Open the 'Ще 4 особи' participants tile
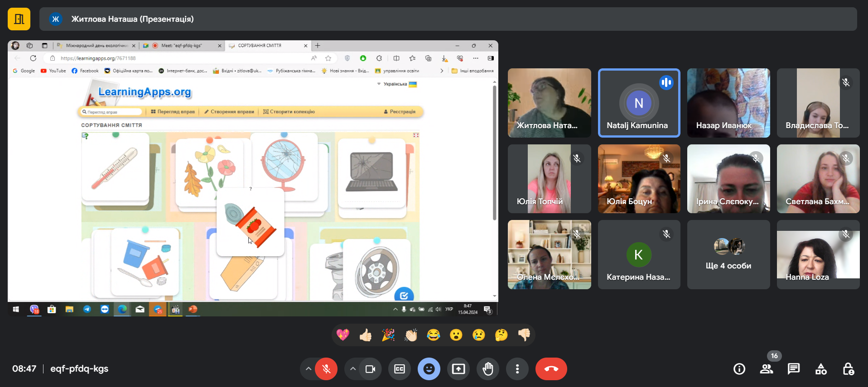 728,254
